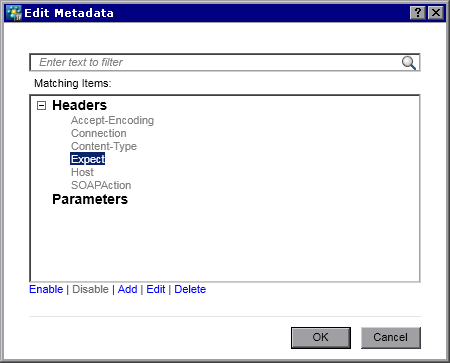The height and width of the screenshot is (363, 450).
Task: Select the Headers group node
Action: (x=79, y=105)
